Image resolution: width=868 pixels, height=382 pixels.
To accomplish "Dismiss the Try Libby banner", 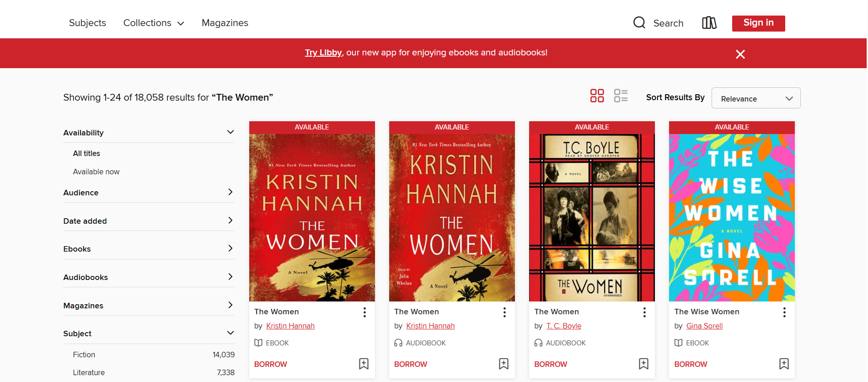I will 740,54.
